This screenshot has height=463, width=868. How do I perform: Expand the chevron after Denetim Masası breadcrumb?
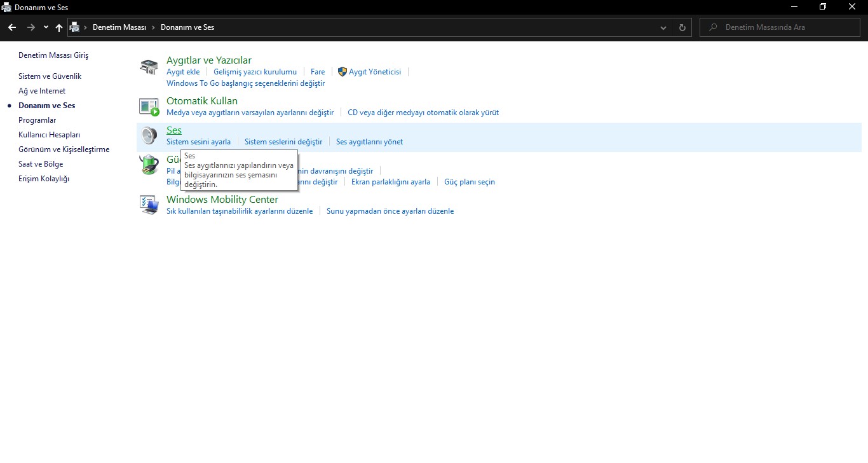[x=153, y=27]
